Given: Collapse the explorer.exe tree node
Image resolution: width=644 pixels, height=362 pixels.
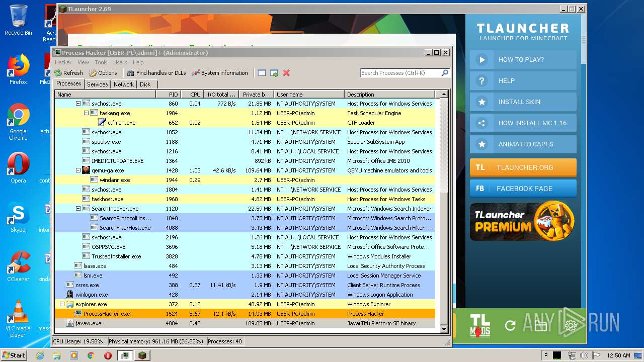Looking at the screenshot, I should coord(62,304).
